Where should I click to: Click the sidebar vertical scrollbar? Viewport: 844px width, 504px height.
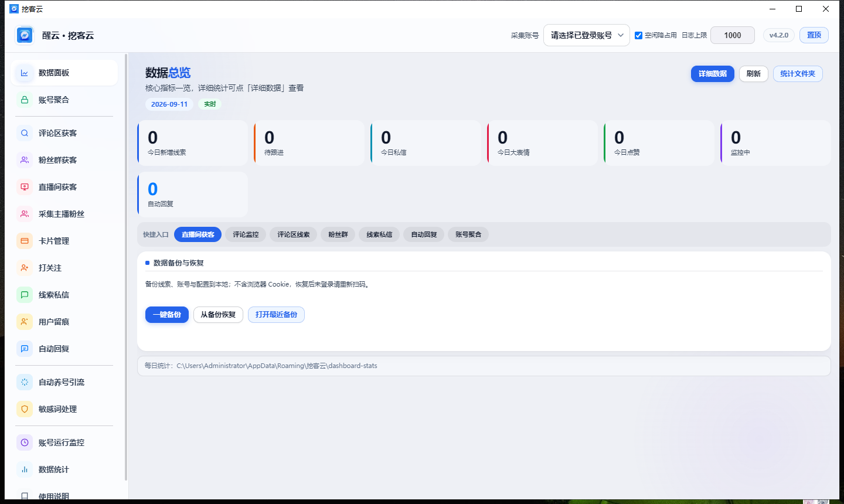click(126, 267)
